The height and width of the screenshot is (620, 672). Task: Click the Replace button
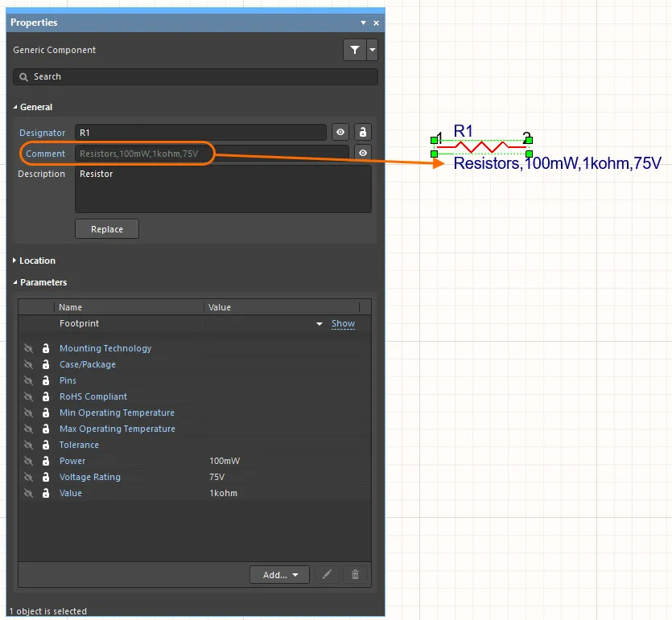tap(107, 229)
